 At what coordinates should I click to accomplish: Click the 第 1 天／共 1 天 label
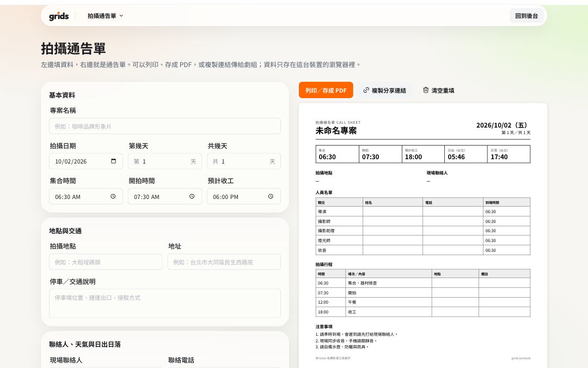(x=516, y=132)
